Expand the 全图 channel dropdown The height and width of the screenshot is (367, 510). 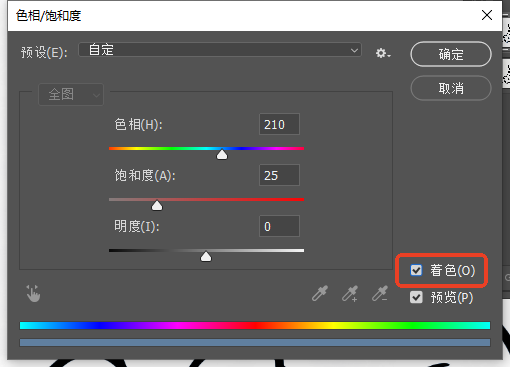(71, 94)
